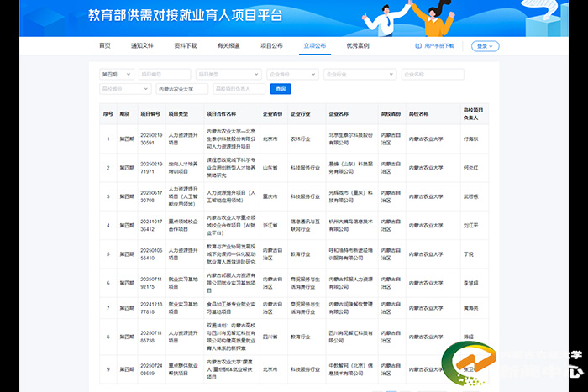
Task: Expand the 登录 dropdown button
Action: click(x=485, y=46)
